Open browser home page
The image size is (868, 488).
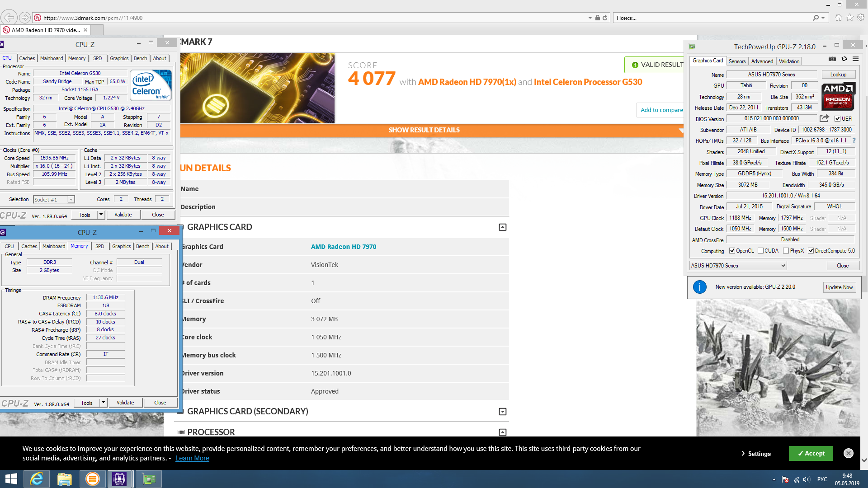[x=839, y=18]
